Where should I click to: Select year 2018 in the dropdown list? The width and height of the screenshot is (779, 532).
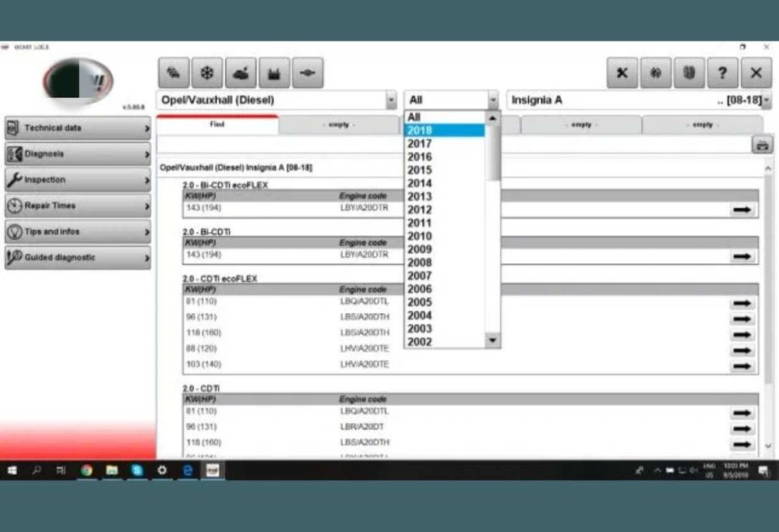[x=445, y=130]
